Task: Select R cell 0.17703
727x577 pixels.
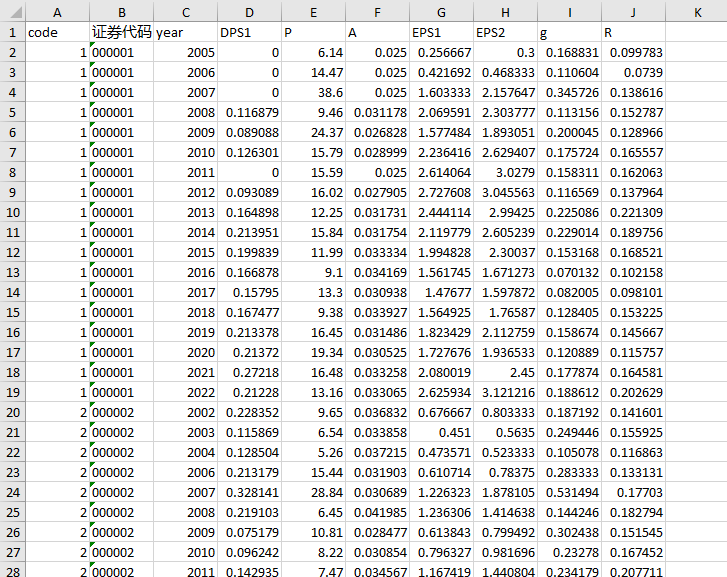Action: (x=633, y=492)
